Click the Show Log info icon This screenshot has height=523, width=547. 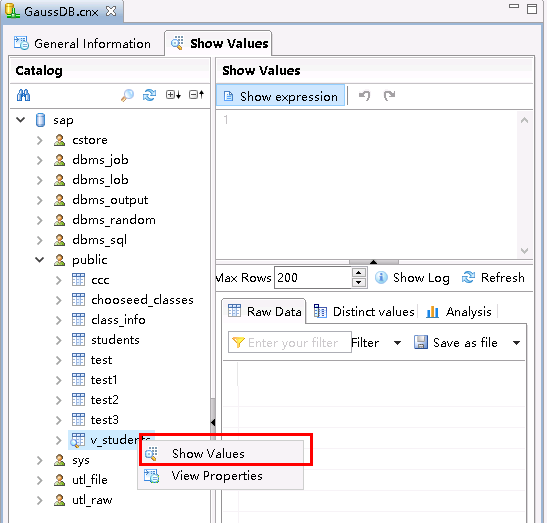pos(381,278)
